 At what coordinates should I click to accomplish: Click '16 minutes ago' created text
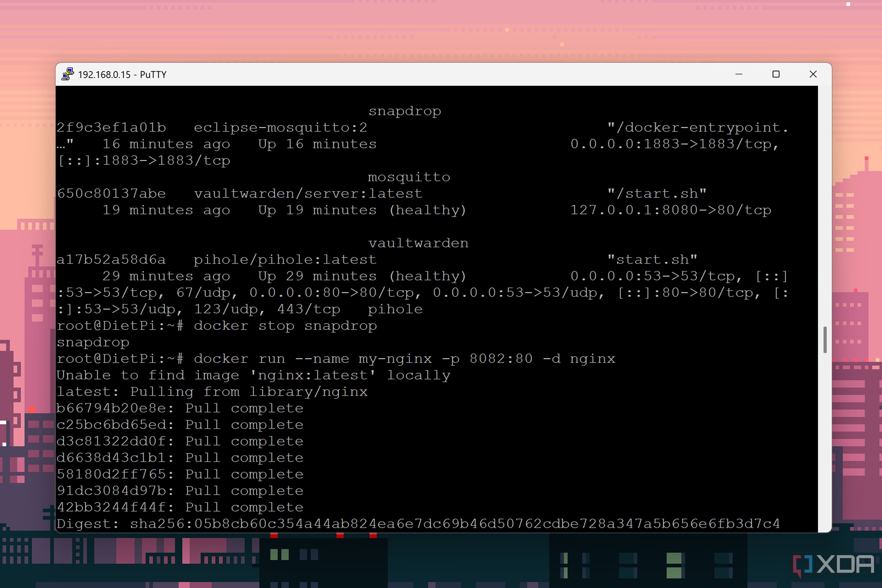pos(166,144)
